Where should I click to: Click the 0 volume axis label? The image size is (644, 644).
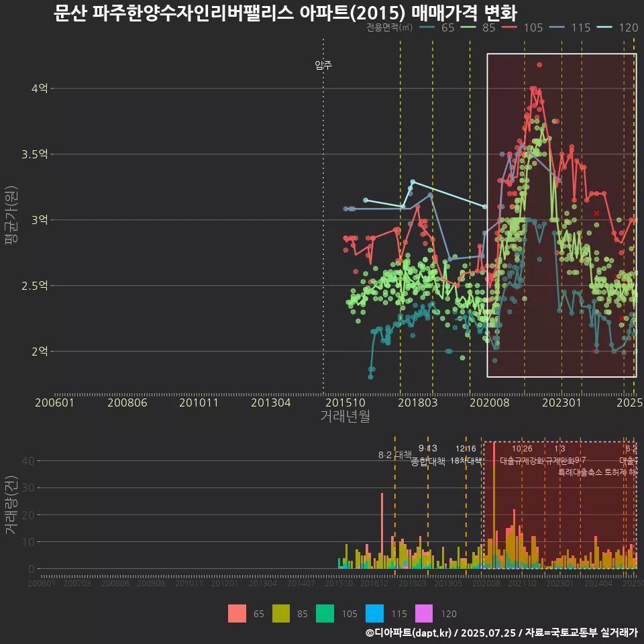point(32,570)
